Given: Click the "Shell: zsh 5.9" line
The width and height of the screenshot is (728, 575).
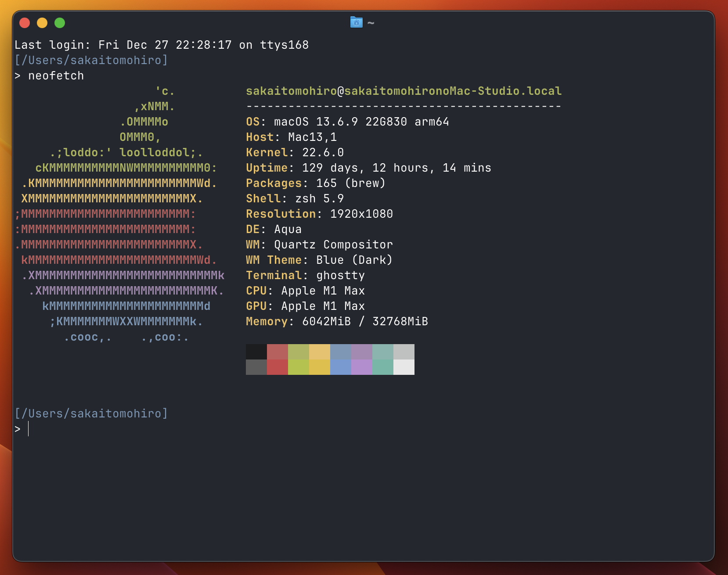Looking at the screenshot, I should [295, 198].
